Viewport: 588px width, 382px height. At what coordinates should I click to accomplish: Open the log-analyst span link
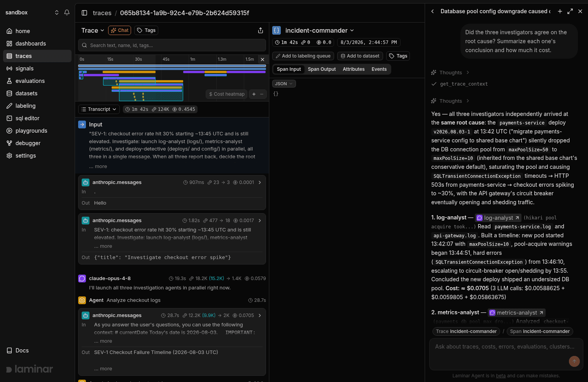pos(498,218)
